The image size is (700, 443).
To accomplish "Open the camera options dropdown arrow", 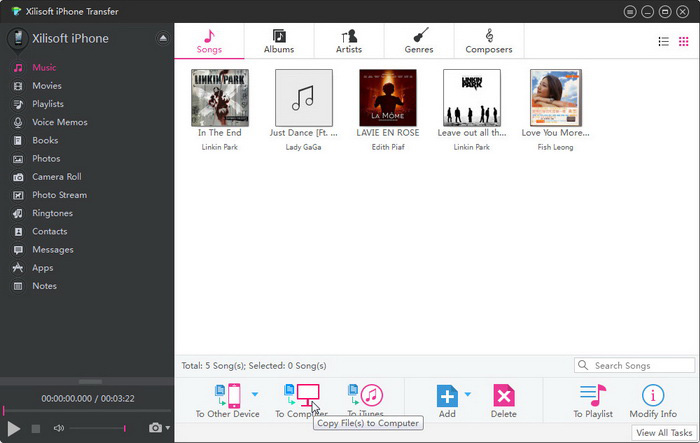I will coord(167,428).
